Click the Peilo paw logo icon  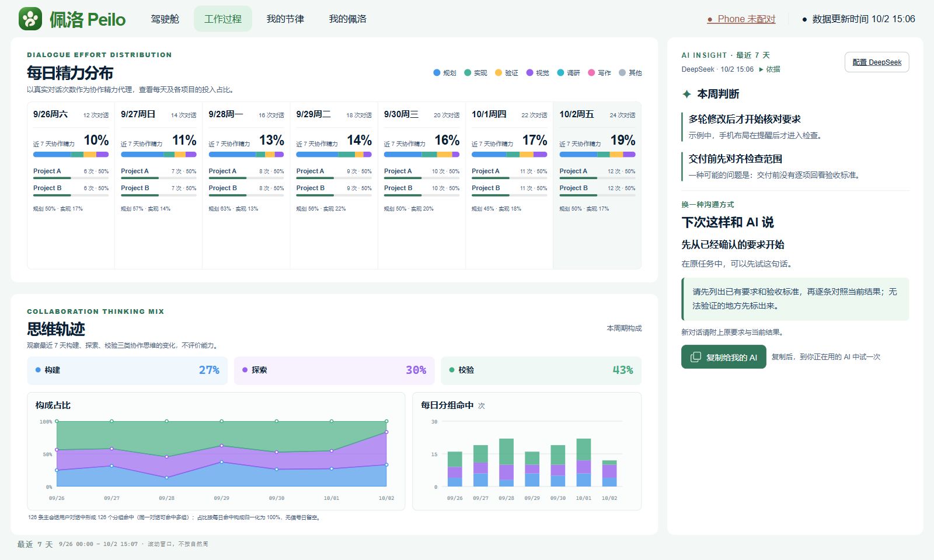coord(30,19)
